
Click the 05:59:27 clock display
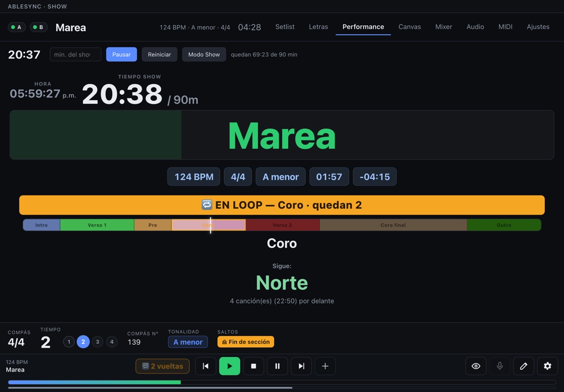[x=35, y=94]
